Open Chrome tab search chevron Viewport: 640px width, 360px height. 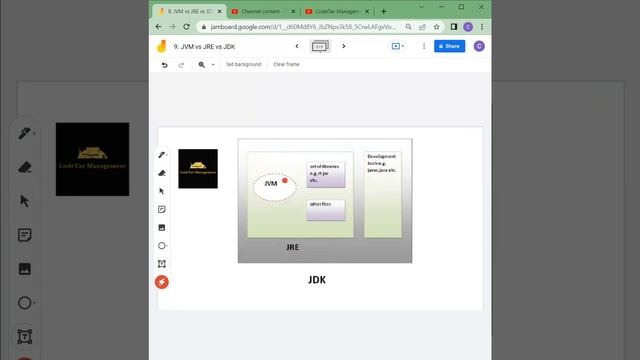(421, 7)
